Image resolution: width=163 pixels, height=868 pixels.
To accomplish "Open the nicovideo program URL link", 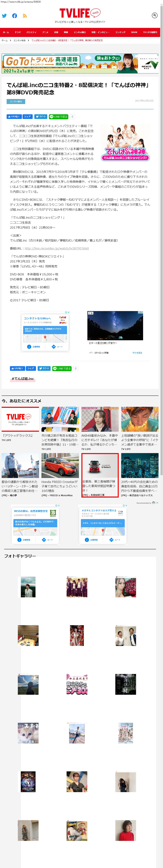I will 57,248.
